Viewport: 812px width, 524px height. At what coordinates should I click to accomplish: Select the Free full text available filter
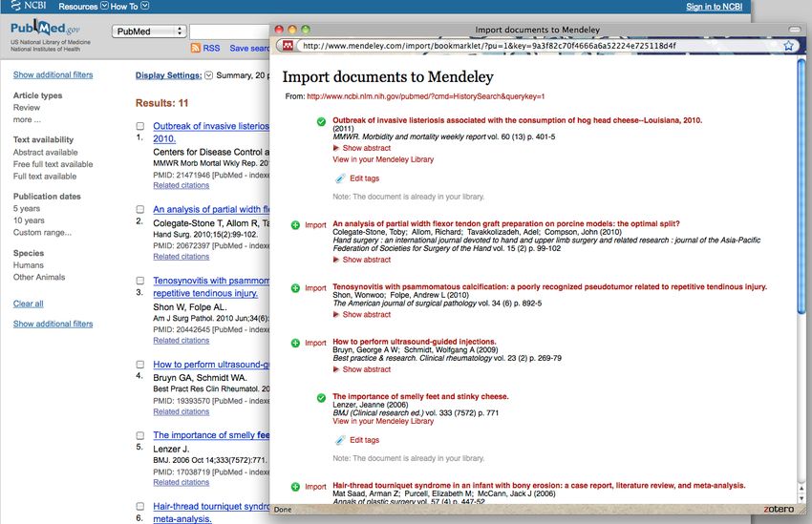[x=53, y=164]
